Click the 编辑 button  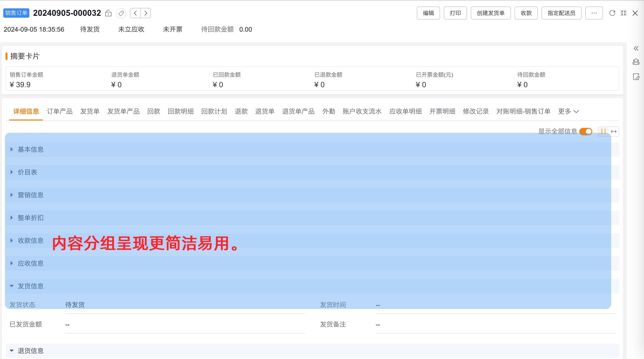pyautogui.click(x=428, y=13)
